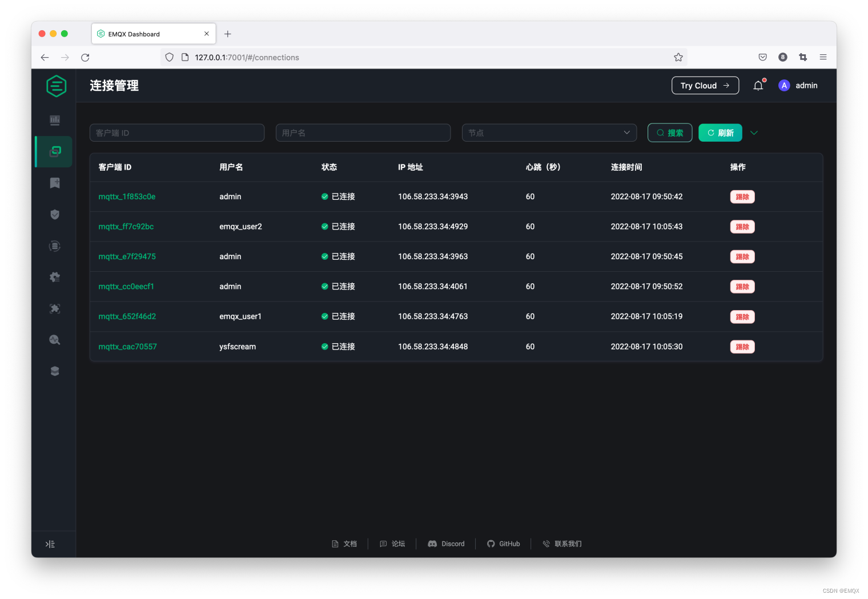Open the monitoring dashboard sidebar icon
868x599 pixels.
[54, 120]
